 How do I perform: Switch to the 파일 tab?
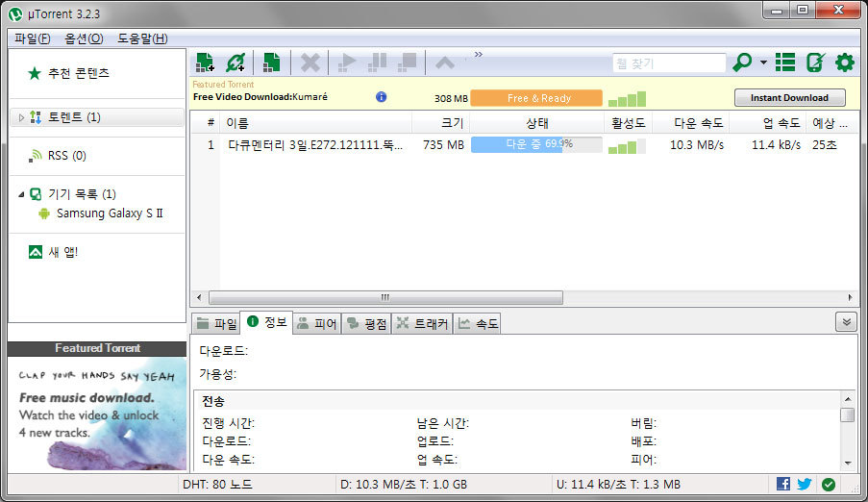(x=217, y=323)
